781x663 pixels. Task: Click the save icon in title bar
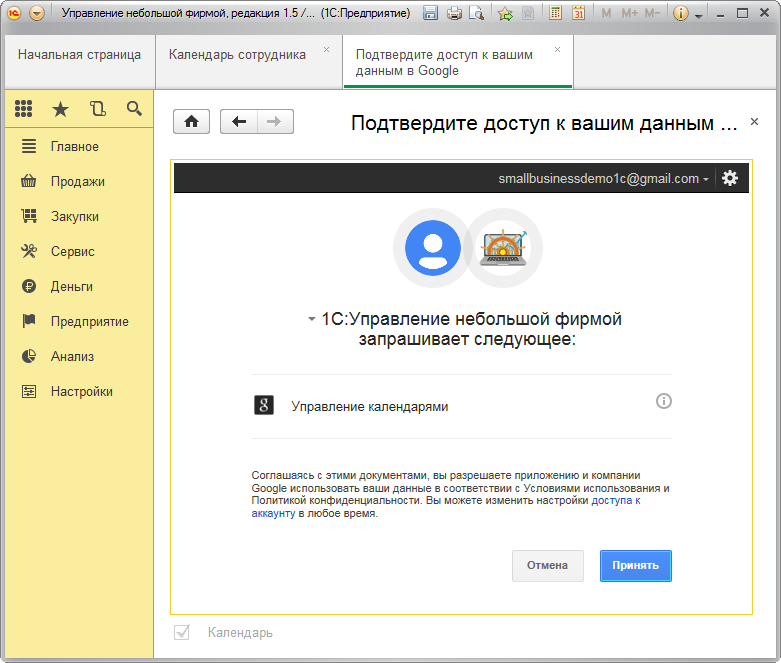pos(430,13)
